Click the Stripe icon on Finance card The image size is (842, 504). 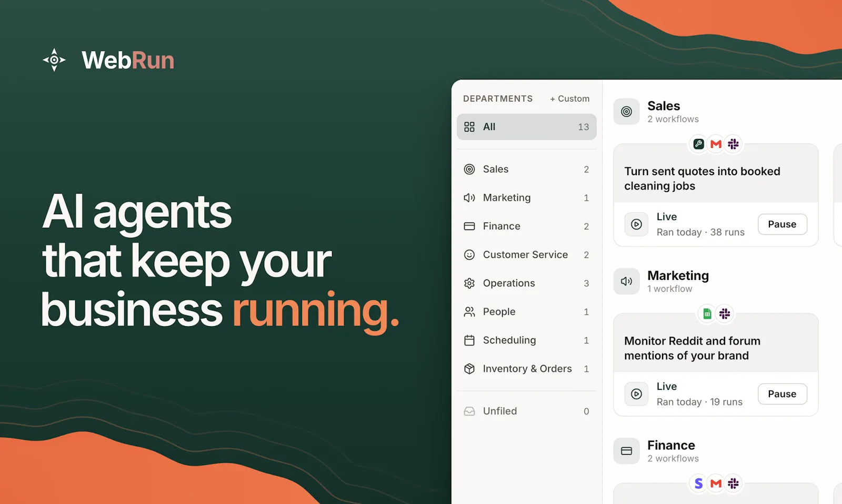click(x=698, y=483)
